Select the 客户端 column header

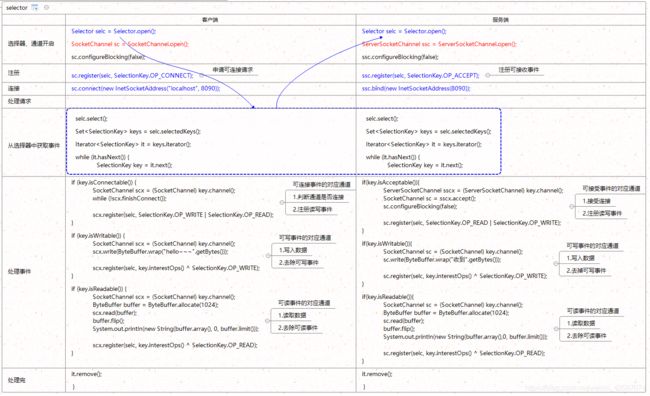(210, 20)
